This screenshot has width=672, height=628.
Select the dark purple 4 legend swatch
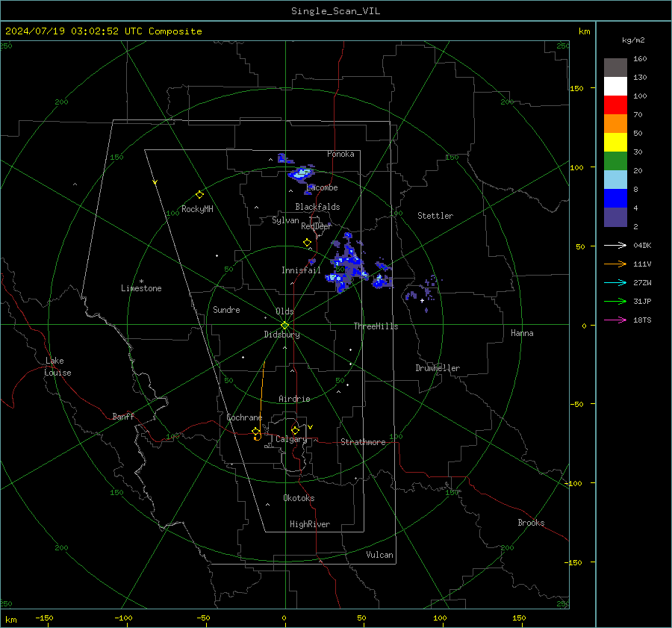tap(615, 217)
